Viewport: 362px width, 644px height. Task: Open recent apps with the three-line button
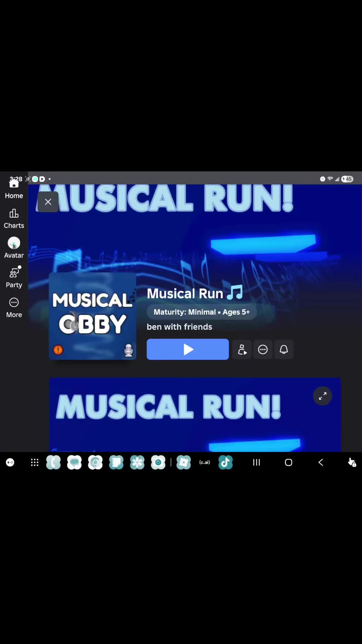256,463
